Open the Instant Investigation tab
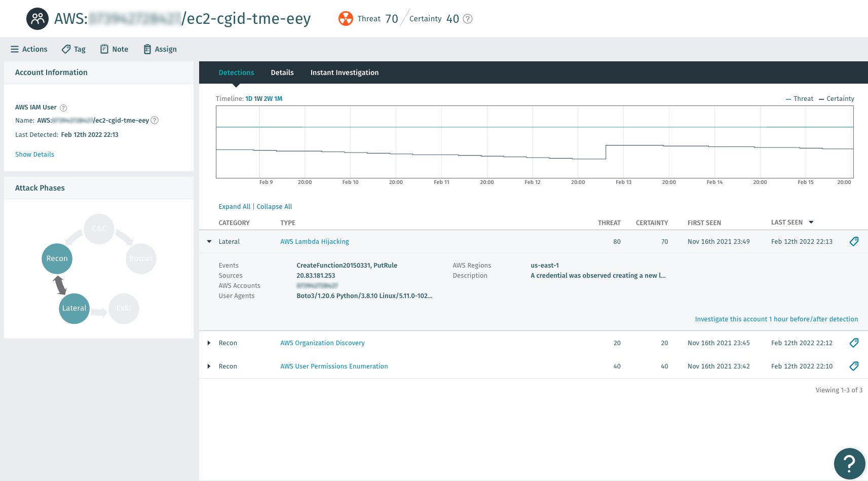This screenshot has width=868, height=481. coord(345,72)
